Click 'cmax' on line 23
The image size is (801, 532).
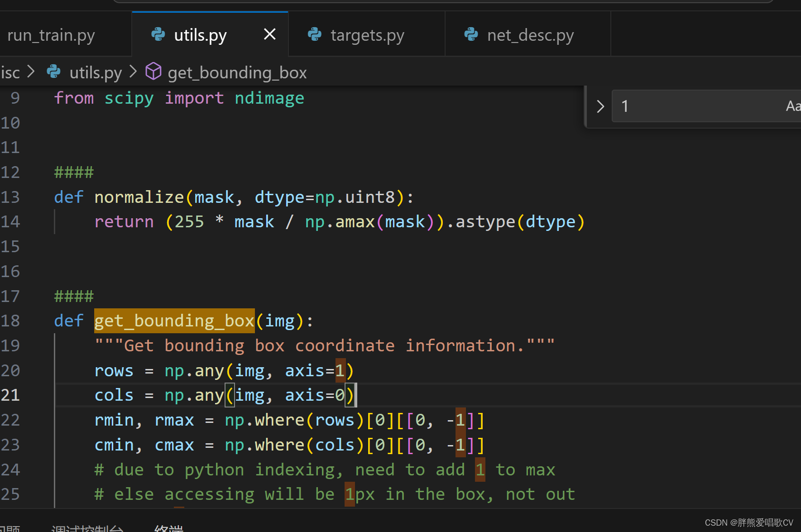[174, 445]
